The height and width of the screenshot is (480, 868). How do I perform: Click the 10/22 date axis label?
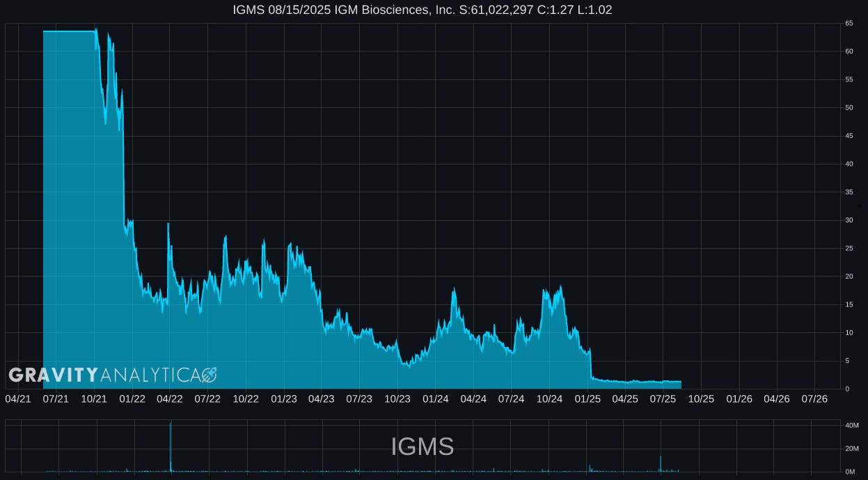click(x=246, y=399)
